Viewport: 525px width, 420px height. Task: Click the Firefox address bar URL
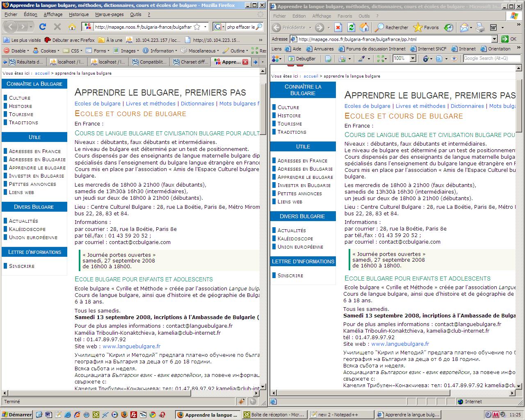tap(143, 27)
